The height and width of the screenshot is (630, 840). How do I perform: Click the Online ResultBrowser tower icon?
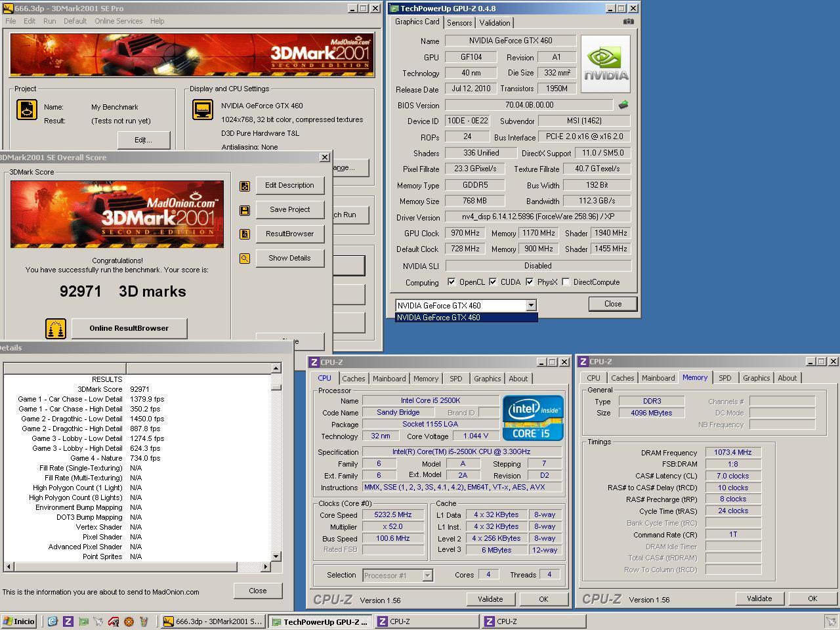(56, 329)
